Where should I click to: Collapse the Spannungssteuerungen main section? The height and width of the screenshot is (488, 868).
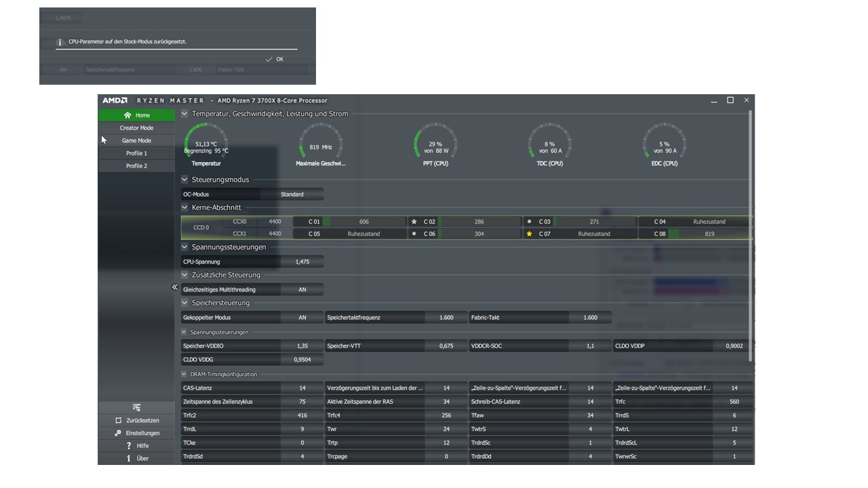point(184,247)
